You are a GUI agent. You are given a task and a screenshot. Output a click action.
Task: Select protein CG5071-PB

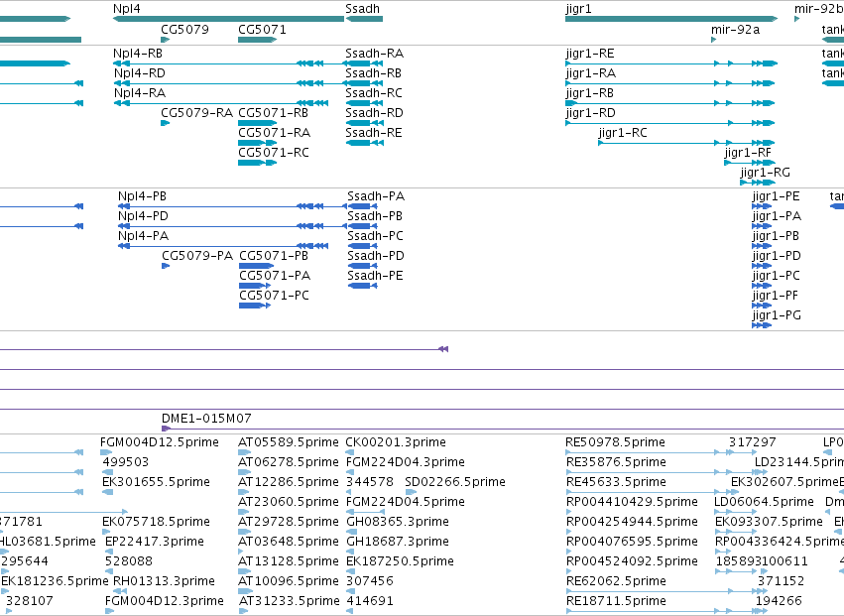274,256
